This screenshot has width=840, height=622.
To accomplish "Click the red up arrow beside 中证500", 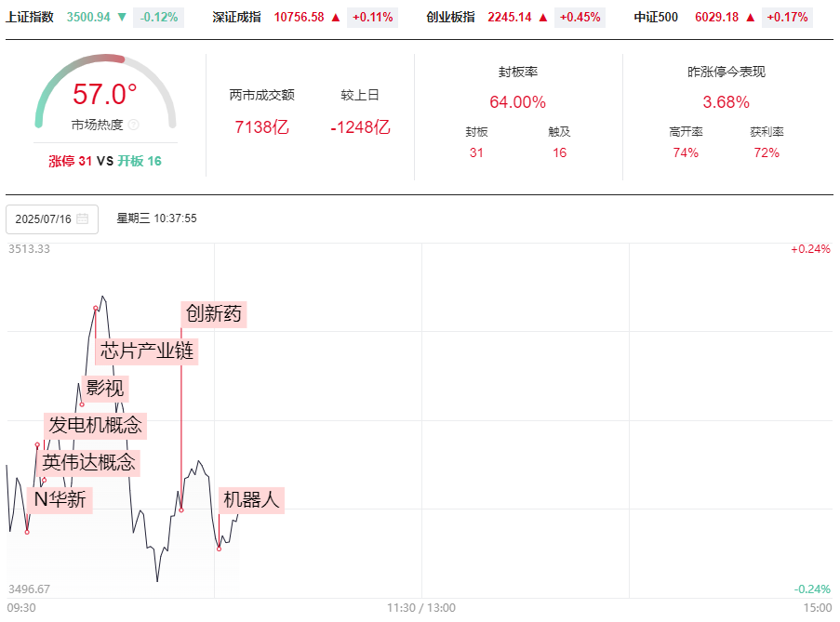I will 751,17.
